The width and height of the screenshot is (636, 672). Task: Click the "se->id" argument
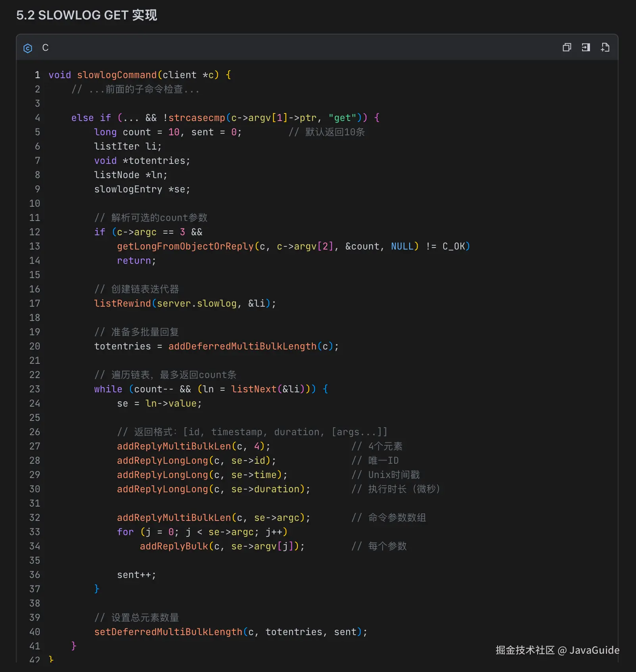click(x=248, y=461)
